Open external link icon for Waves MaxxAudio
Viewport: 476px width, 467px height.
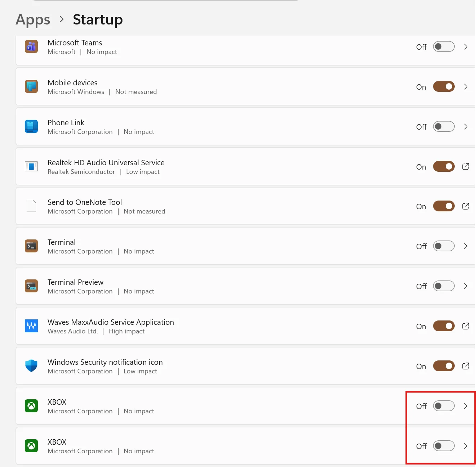coord(466,326)
